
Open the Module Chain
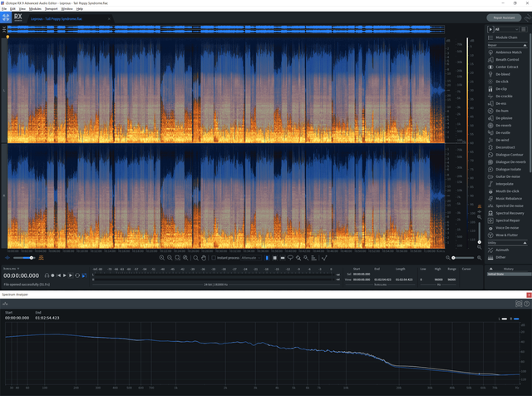[x=503, y=37]
